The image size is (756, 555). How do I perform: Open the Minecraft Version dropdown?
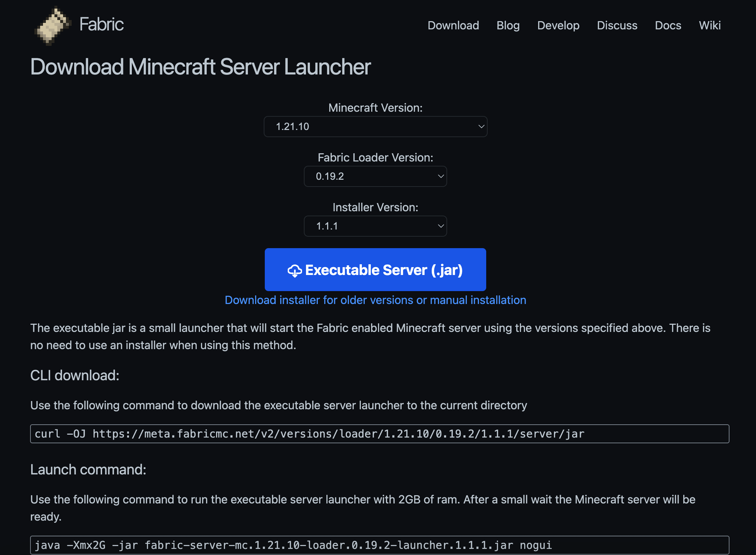point(375,126)
